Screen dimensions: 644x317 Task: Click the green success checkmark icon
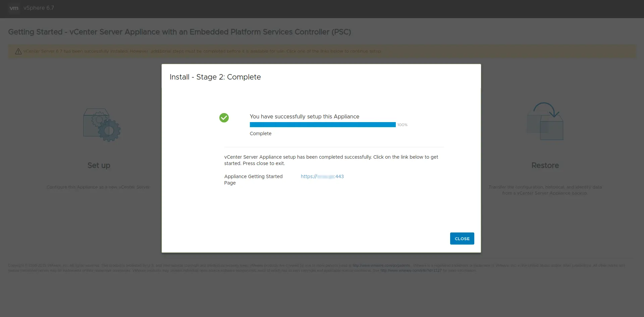click(224, 118)
